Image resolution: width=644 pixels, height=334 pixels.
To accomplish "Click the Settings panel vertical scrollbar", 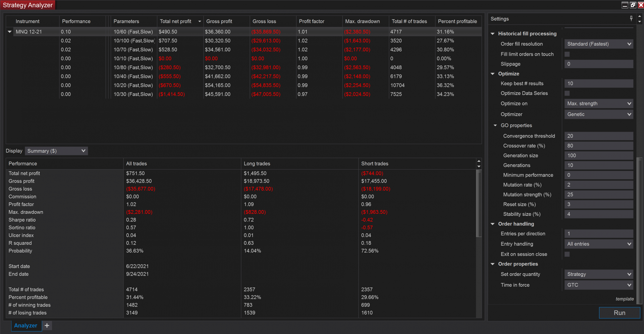I will coord(639,232).
